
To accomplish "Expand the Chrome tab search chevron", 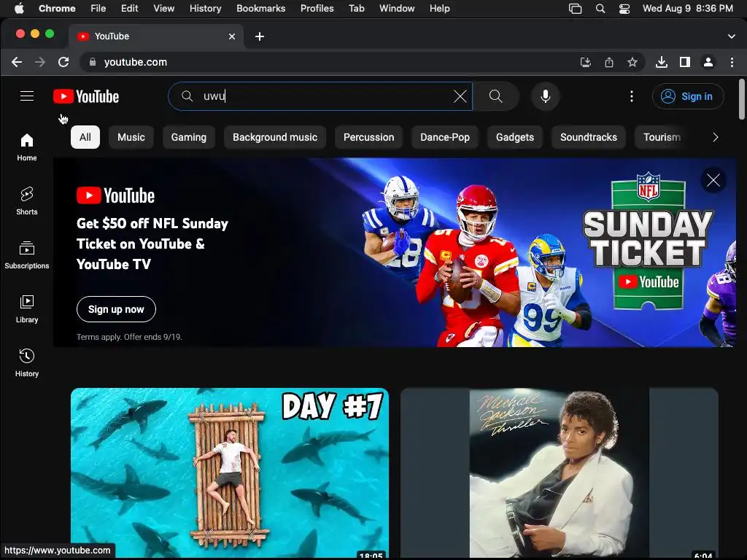I will [731, 36].
